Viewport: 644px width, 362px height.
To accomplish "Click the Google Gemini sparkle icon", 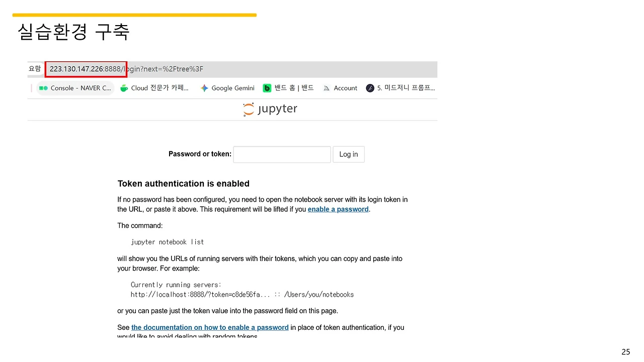I will pos(204,88).
